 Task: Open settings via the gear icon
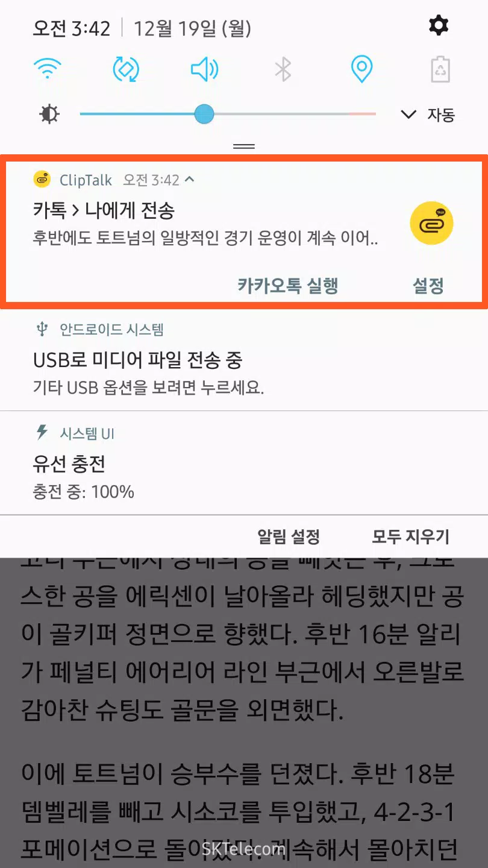coord(439,26)
